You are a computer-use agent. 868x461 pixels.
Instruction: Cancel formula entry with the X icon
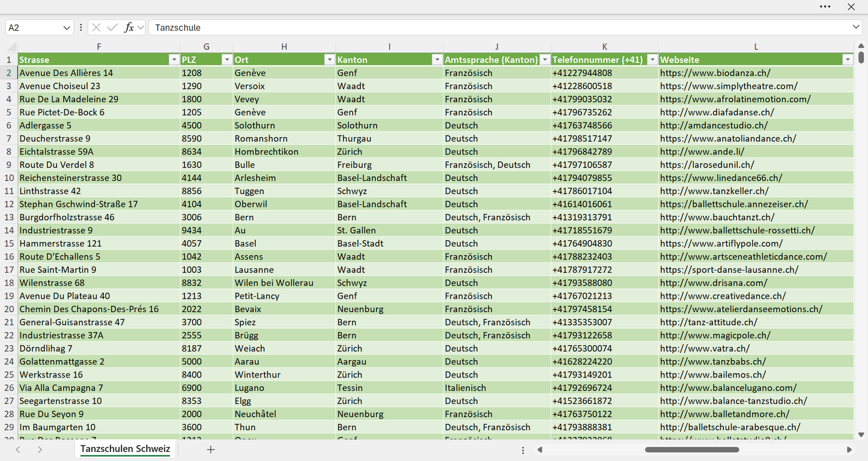(96, 28)
